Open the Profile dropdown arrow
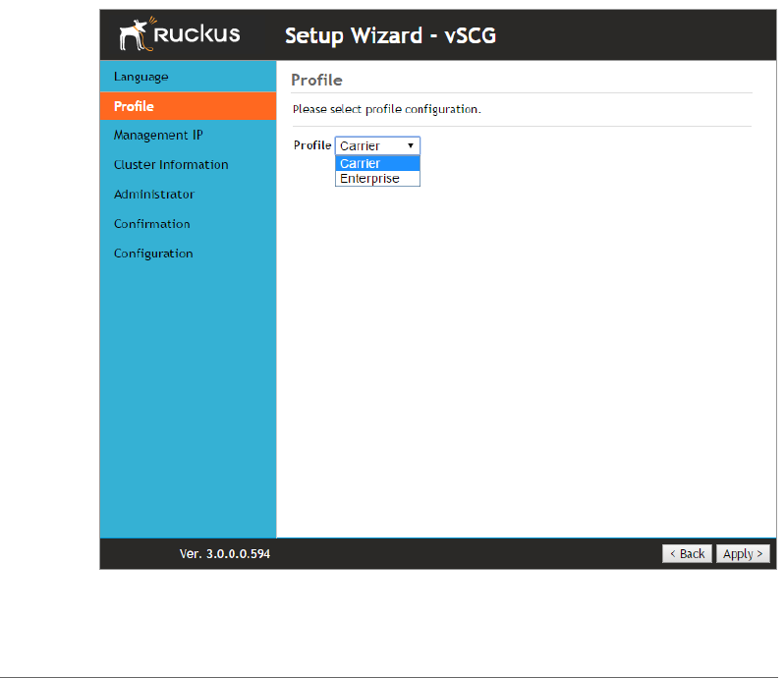784x678 pixels. 411,145
